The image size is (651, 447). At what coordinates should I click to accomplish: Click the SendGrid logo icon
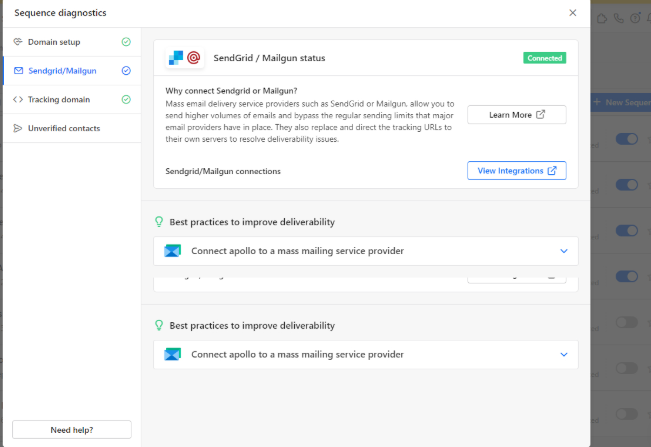tap(176, 58)
